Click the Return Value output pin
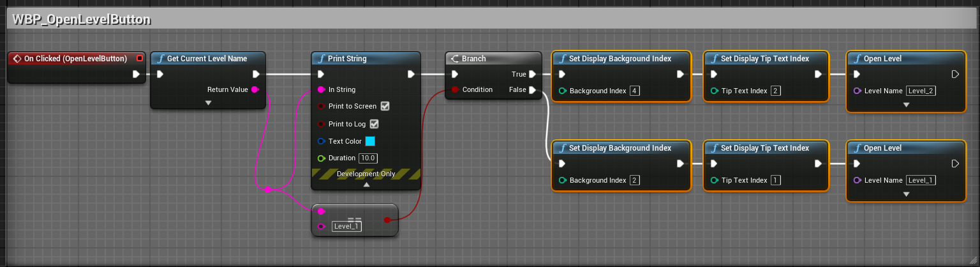980x267 pixels. point(255,89)
